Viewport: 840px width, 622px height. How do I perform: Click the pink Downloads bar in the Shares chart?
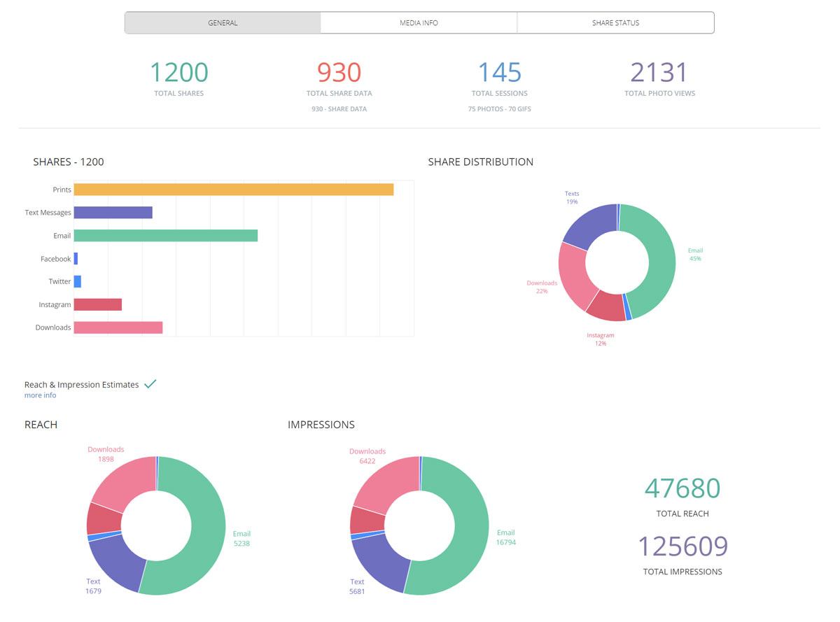(118, 327)
